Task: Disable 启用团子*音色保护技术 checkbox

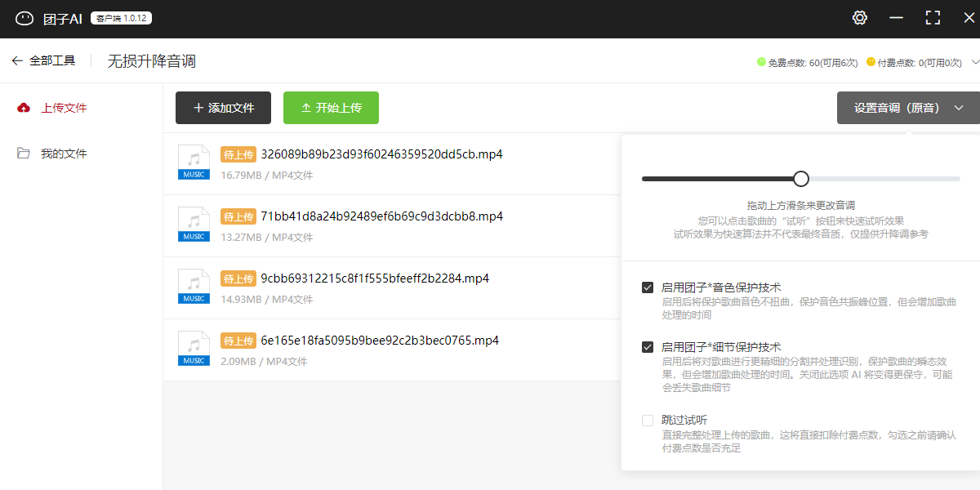Action: pyautogui.click(x=648, y=287)
